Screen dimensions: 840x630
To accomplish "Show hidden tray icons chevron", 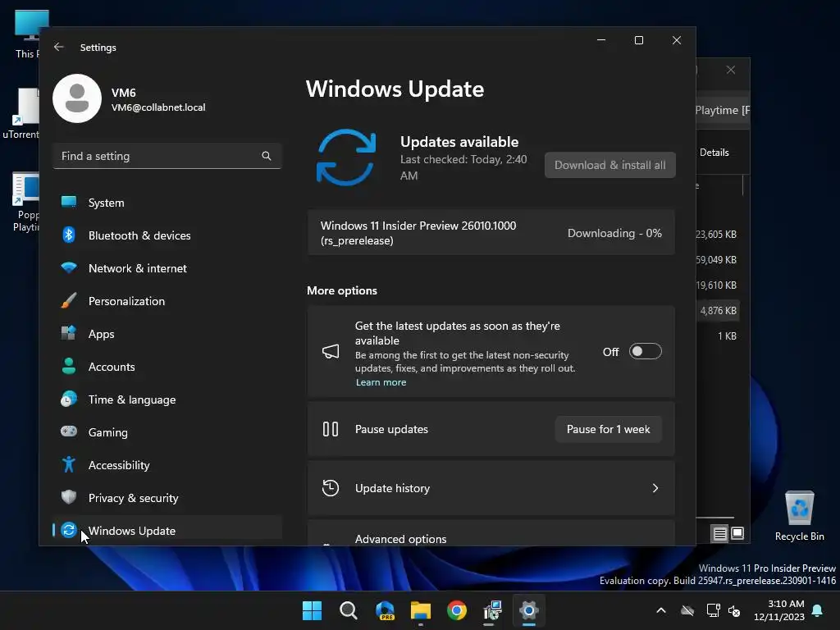I will (x=661, y=610).
